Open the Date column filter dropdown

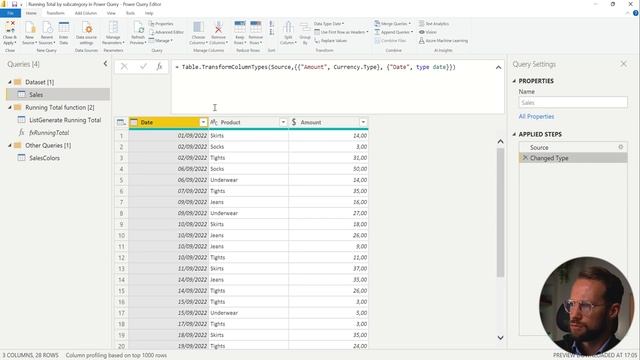click(x=203, y=122)
